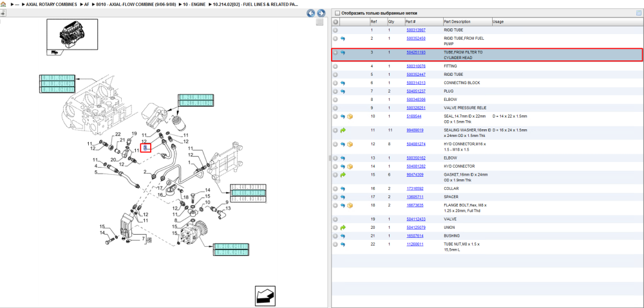The height and width of the screenshot is (308, 644).
Task: Click the engine thumbnail image
Action: coord(72,35)
